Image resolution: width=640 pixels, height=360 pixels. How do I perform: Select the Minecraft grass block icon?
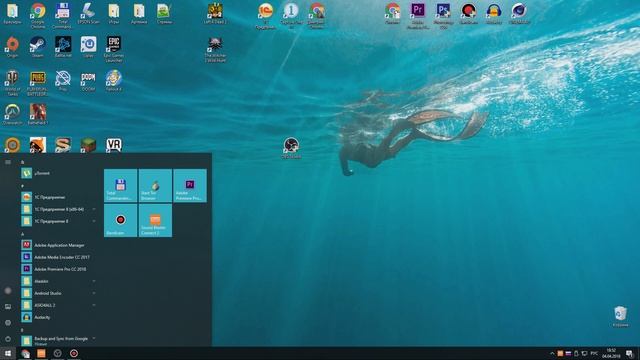point(88,145)
